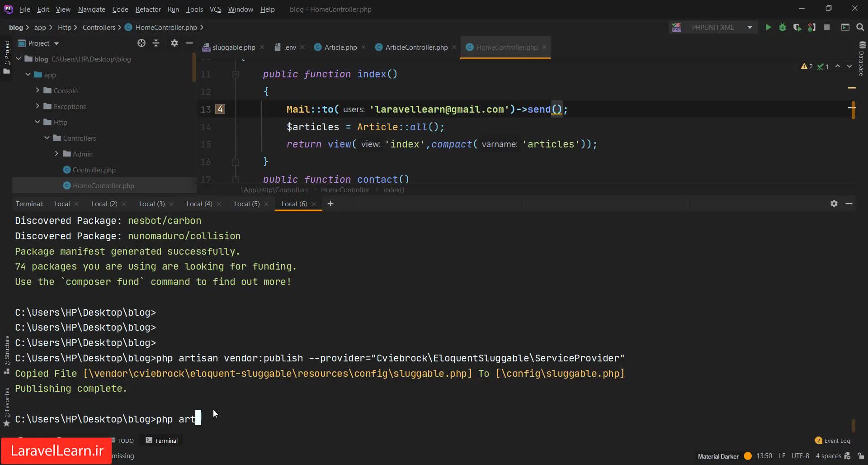Open terminal settings gear icon
Screen dimensions: 868x465
point(834,204)
